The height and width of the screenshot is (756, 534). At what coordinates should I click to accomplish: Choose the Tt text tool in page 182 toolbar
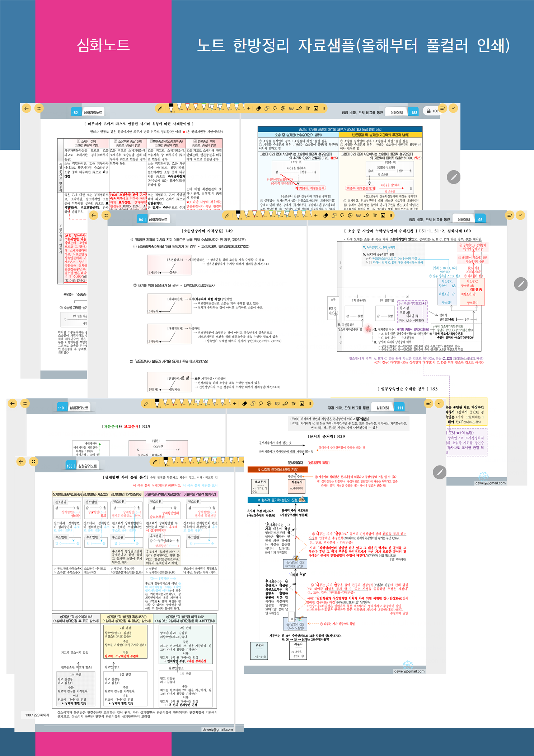tap(308, 108)
